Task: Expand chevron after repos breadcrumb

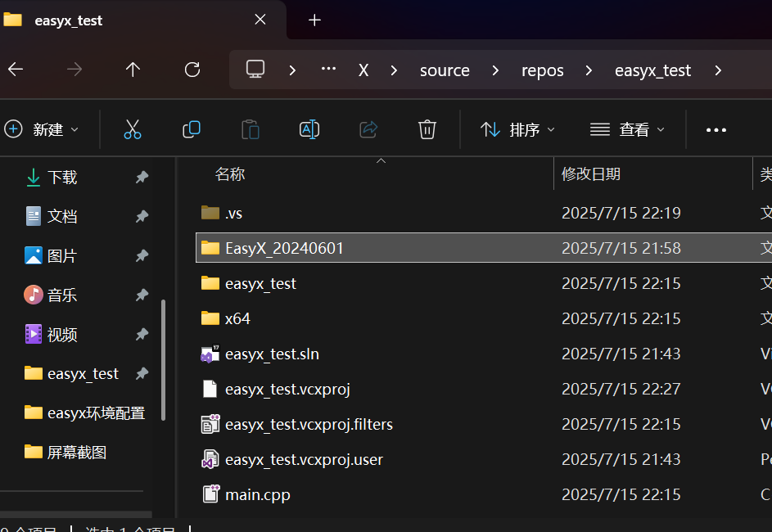Action: tap(589, 70)
